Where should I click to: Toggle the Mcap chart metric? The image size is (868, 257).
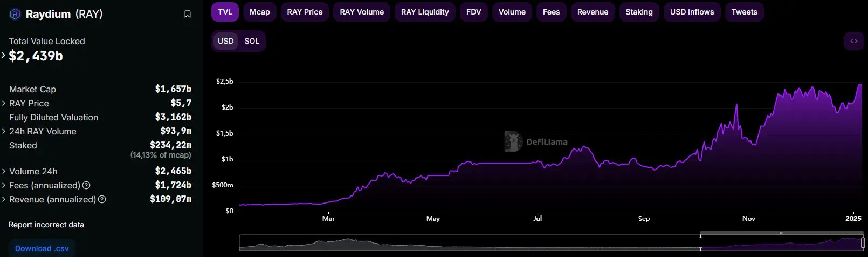coord(260,12)
